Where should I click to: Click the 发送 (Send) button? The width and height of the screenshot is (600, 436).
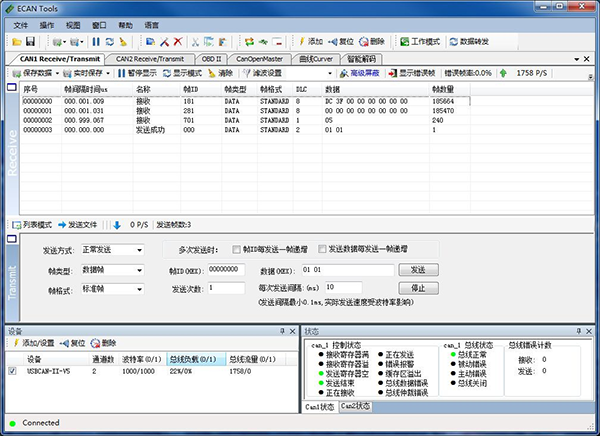point(418,270)
